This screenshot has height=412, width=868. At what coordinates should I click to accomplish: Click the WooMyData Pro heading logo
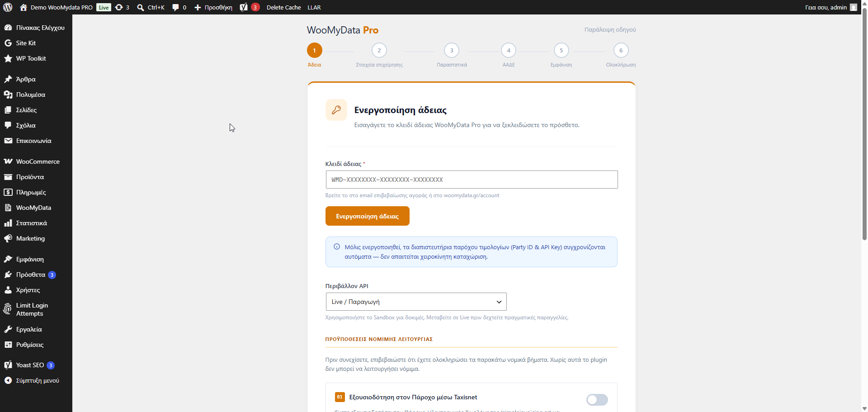click(x=343, y=30)
